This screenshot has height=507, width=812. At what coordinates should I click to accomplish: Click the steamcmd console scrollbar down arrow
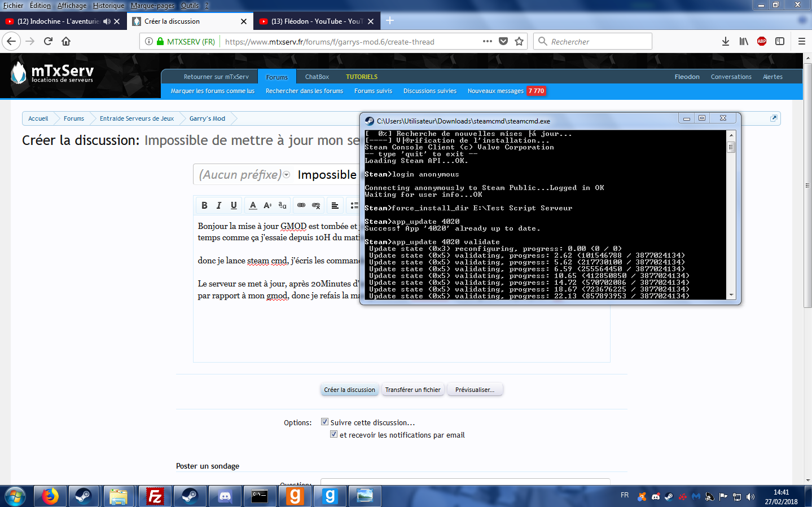tap(731, 295)
